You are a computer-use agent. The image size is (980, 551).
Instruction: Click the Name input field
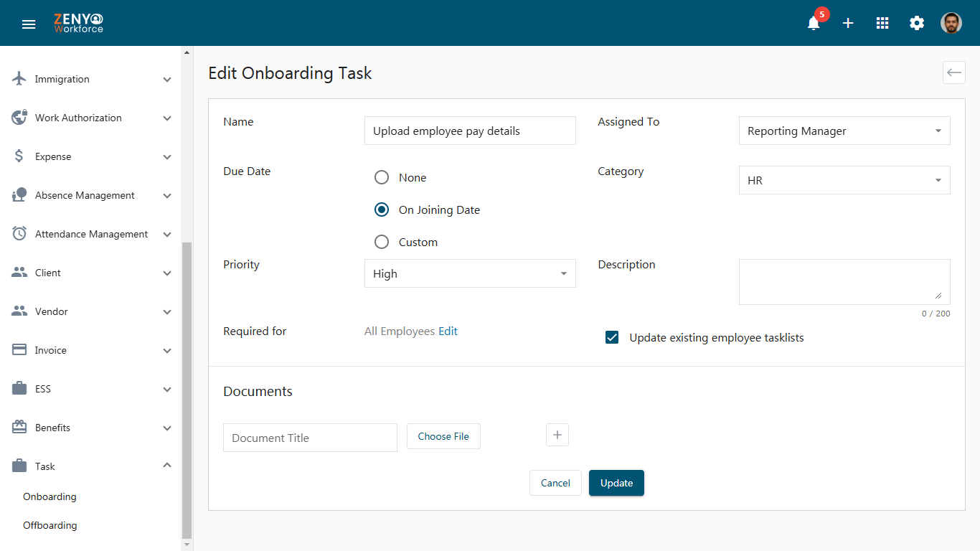coord(470,131)
